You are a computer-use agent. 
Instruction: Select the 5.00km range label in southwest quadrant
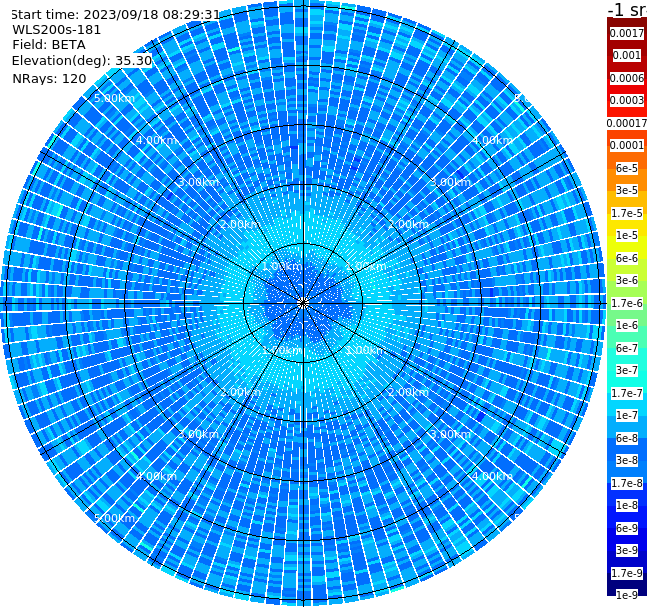click(114, 518)
